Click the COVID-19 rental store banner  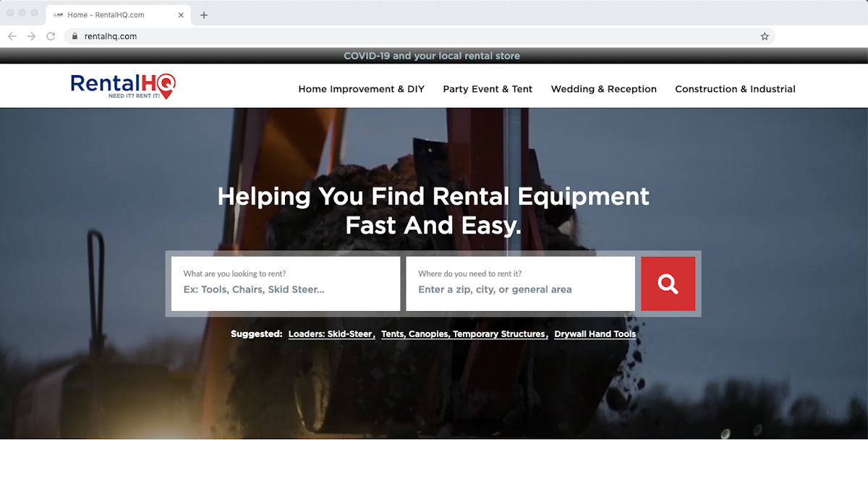click(x=432, y=56)
